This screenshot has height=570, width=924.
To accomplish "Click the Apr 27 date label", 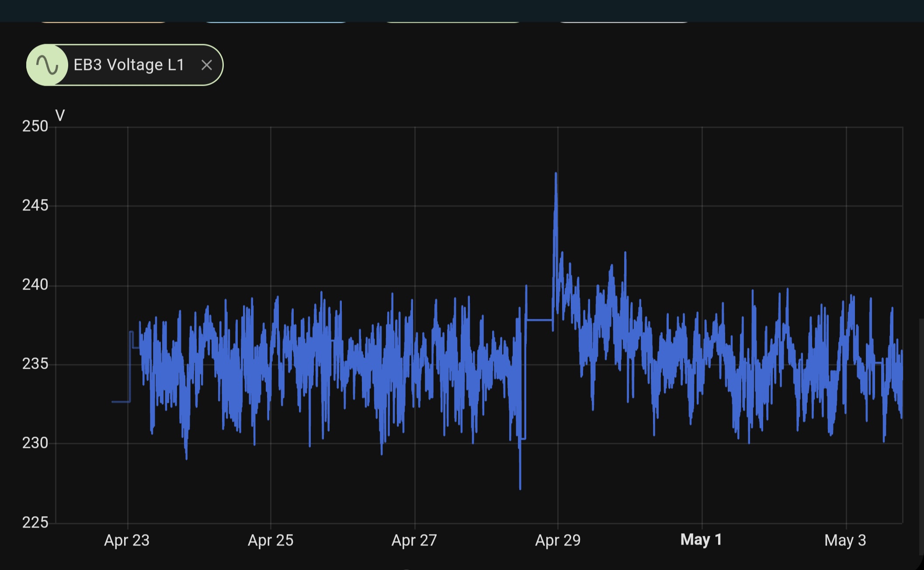I will point(414,541).
